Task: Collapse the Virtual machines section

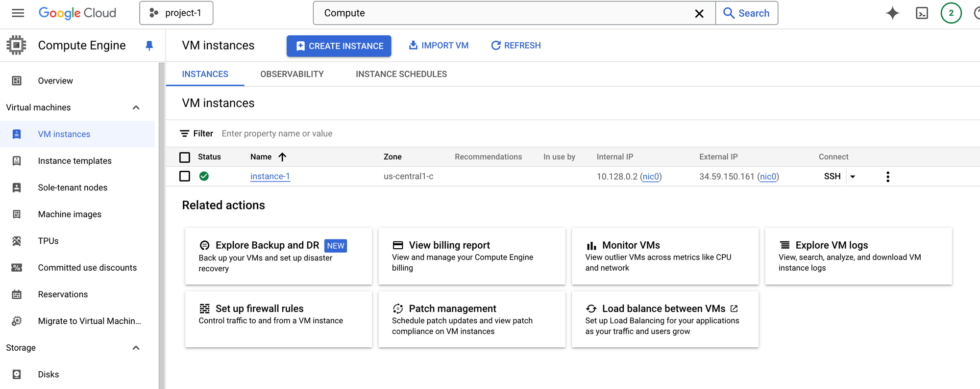Action: [136, 107]
